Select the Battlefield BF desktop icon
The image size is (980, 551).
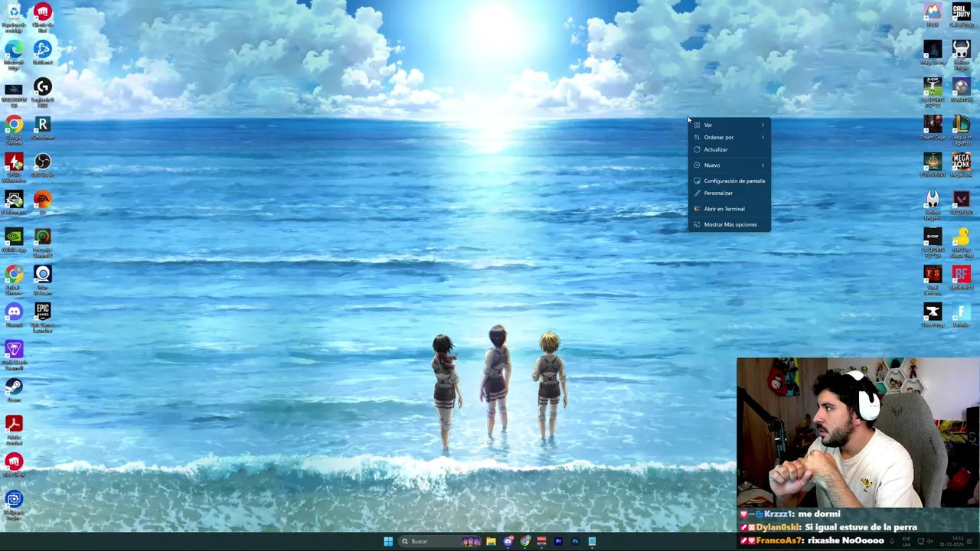point(962,277)
